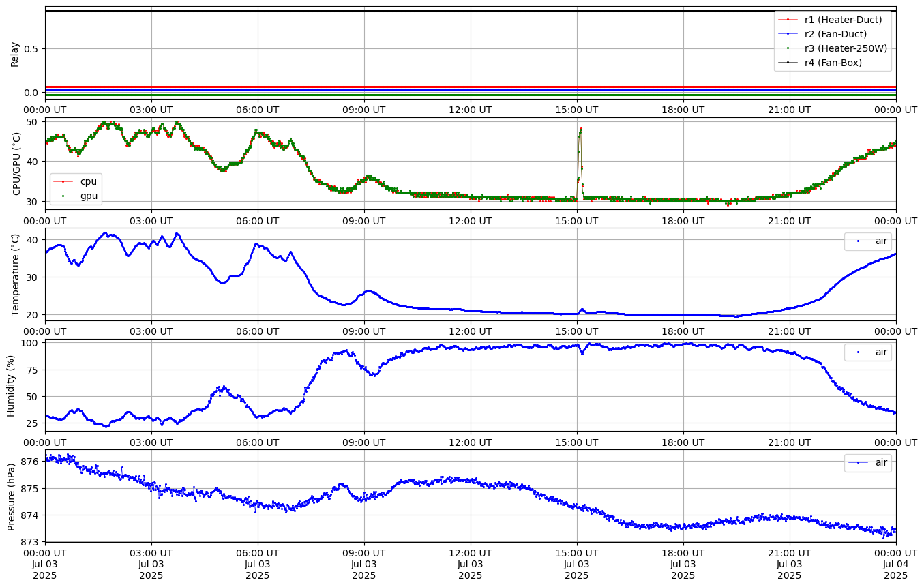The width and height of the screenshot is (924, 587).
Task: Click 09:00 UT tick under the Humidity plot
Action: click(364, 441)
